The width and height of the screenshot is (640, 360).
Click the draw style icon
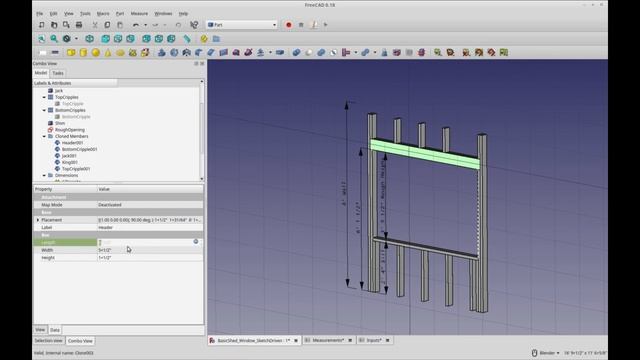tap(67, 39)
